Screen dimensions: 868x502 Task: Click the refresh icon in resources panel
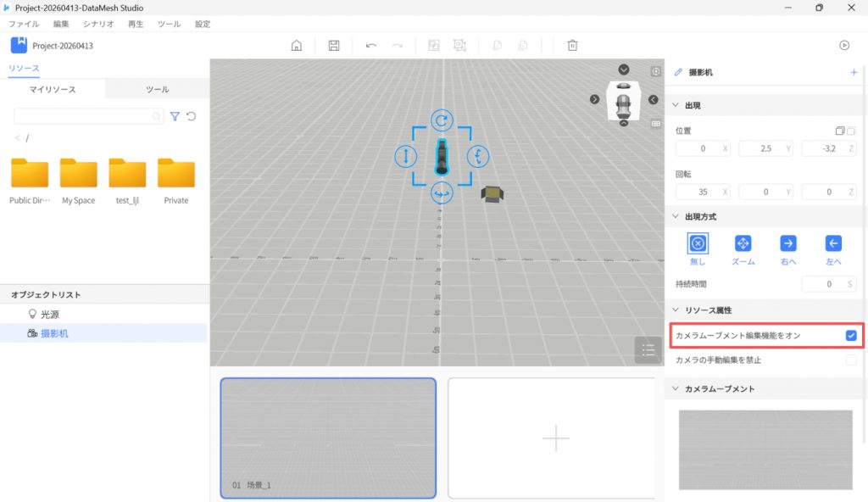pyautogui.click(x=192, y=116)
